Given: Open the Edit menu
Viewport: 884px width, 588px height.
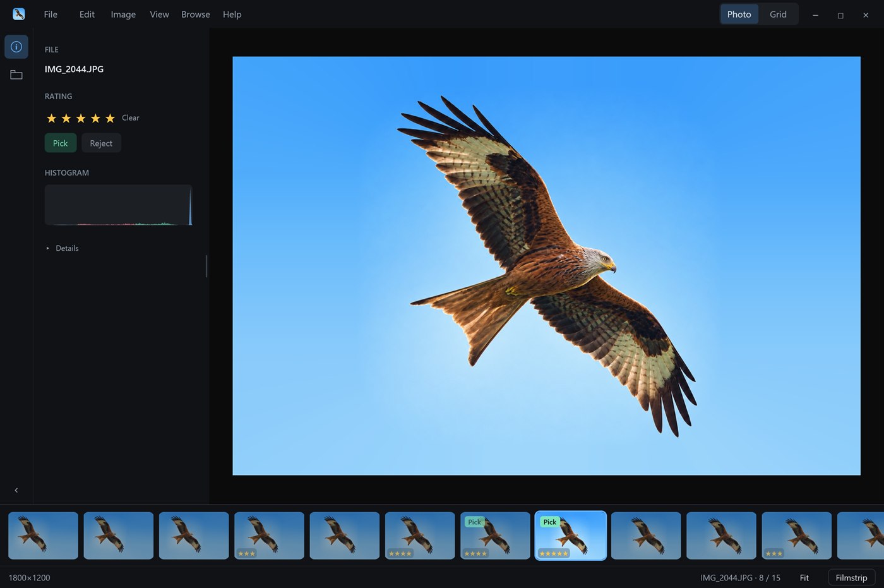Looking at the screenshot, I should coord(87,15).
